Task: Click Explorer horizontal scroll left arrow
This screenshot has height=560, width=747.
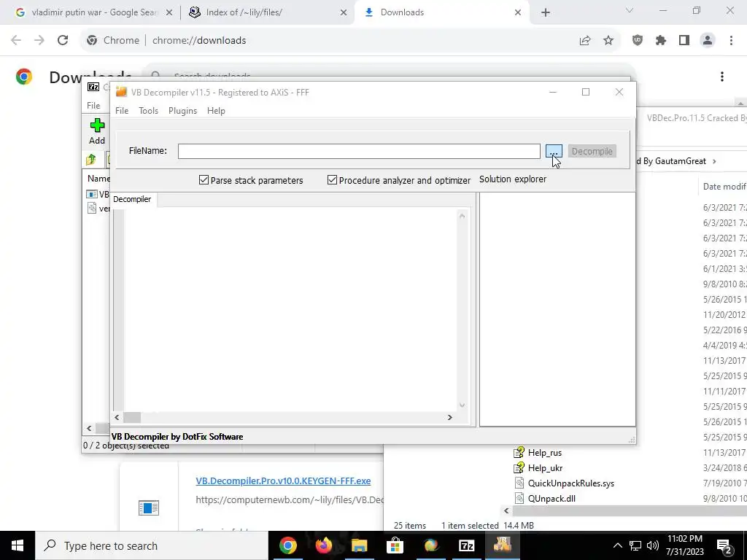Action: click(506, 510)
